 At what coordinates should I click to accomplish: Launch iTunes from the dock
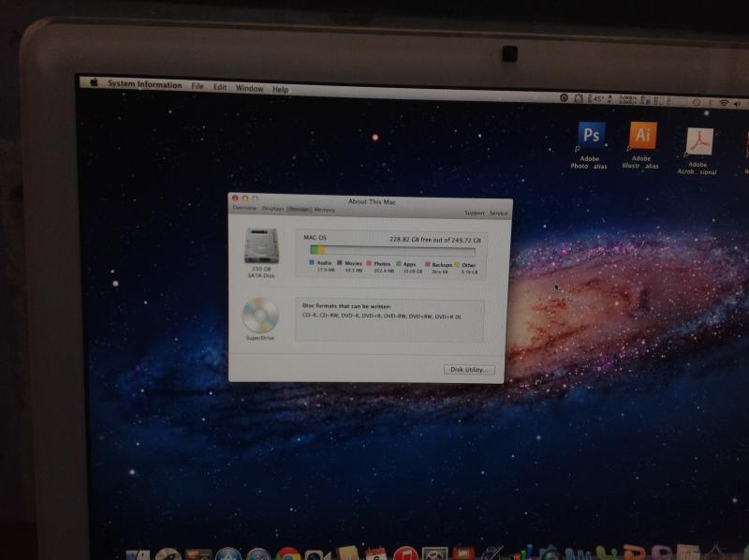pos(405,554)
